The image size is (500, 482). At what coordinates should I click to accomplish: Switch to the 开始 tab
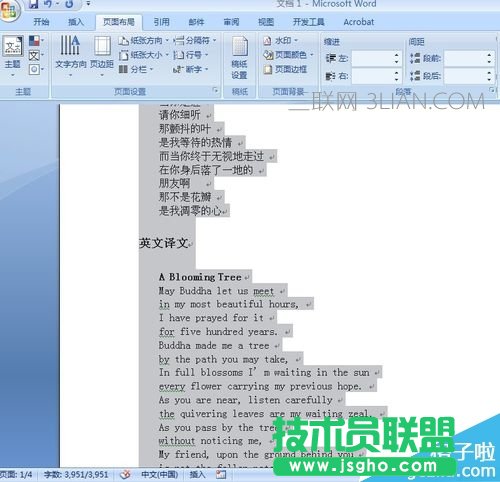41,22
